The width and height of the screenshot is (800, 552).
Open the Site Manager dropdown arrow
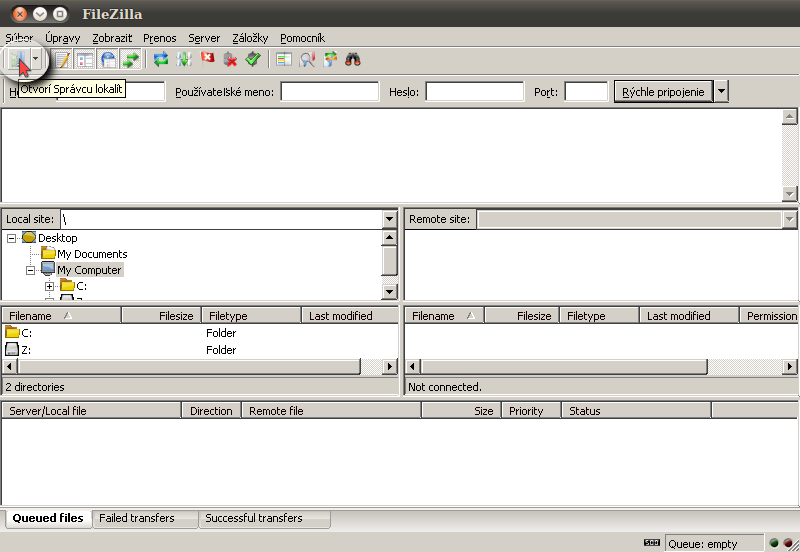point(35,60)
